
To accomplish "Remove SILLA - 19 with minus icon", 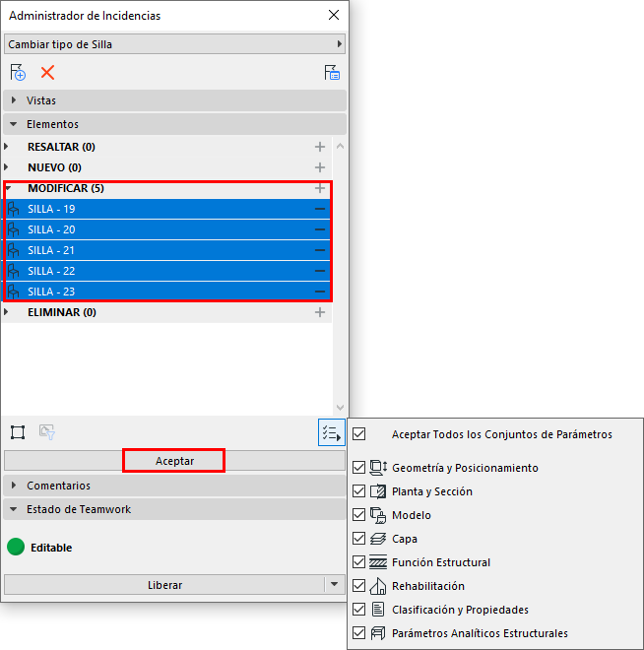I will (319, 209).
